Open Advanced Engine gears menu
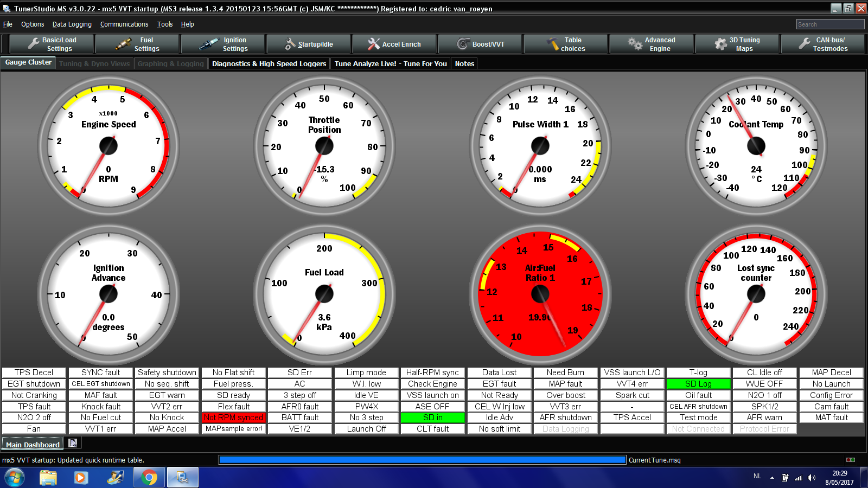 coord(652,44)
